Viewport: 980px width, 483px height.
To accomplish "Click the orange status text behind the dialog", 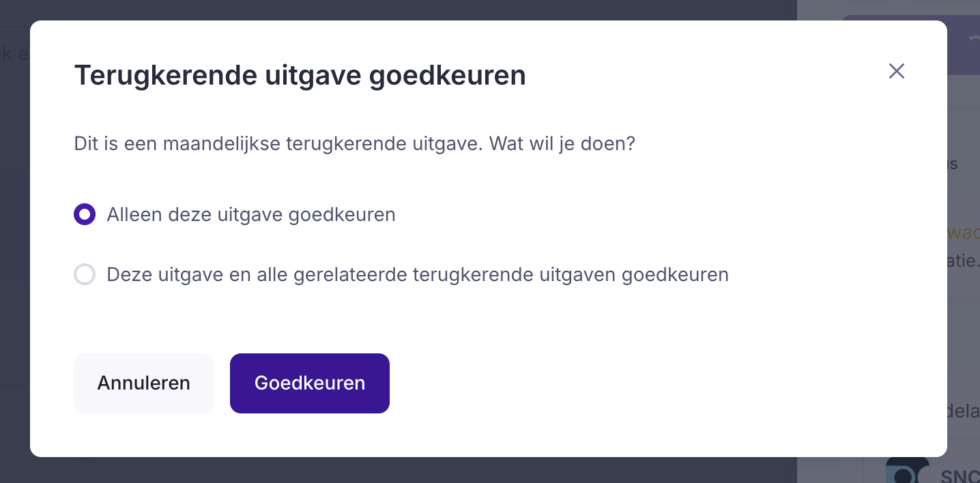I will click(964, 233).
